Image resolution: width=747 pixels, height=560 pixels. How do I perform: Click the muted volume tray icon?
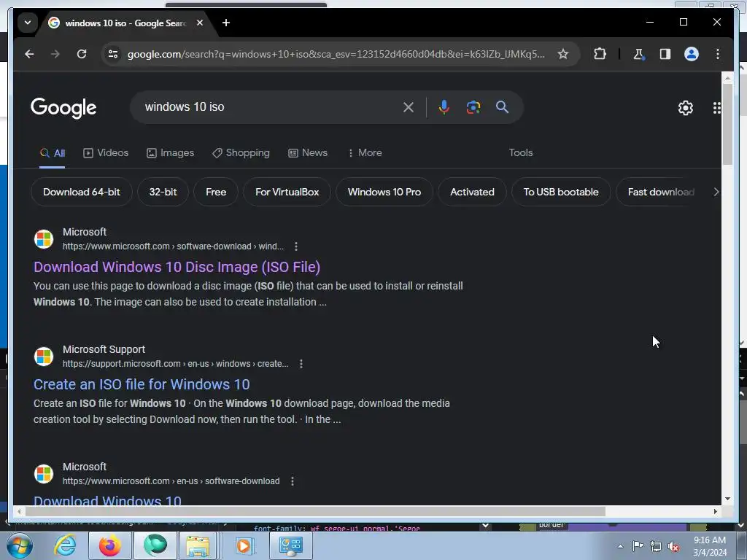pyautogui.click(x=673, y=546)
